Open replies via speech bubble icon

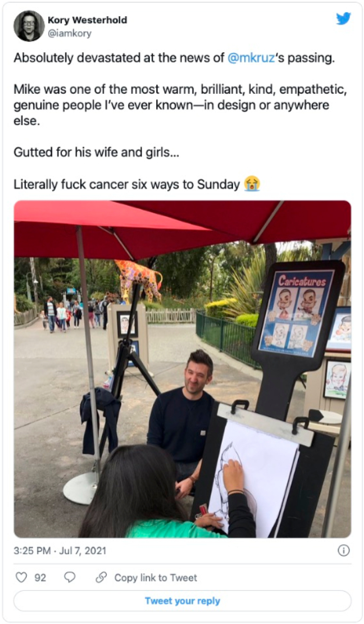point(70,577)
